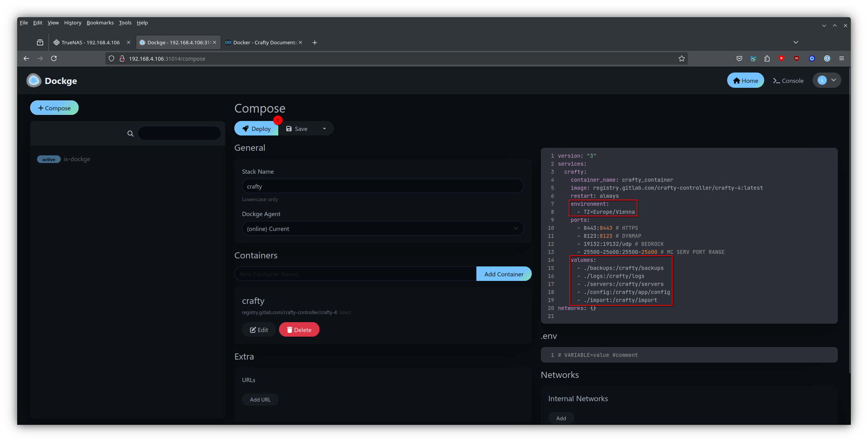
Task: Click the Add Container button
Action: 503,274
